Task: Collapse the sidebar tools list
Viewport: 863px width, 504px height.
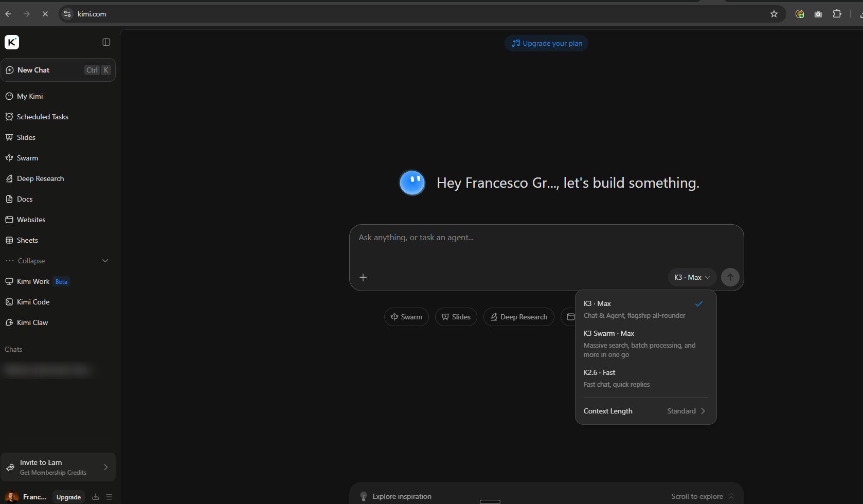Action: [58, 261]
